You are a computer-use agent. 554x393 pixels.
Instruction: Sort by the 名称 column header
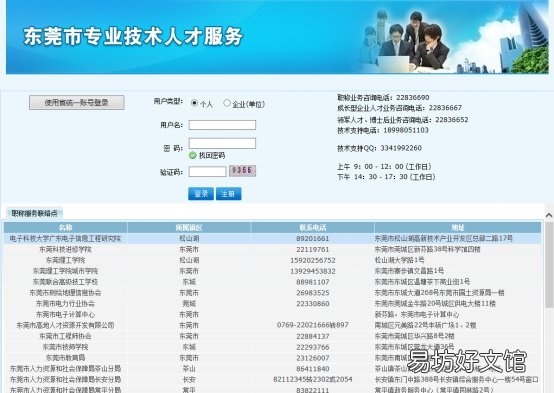[x=65, y=227]
